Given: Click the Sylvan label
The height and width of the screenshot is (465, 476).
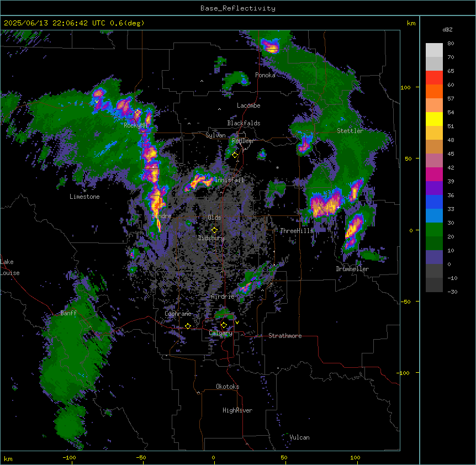Looking at the screenshot, I should [x=215, y=135].
